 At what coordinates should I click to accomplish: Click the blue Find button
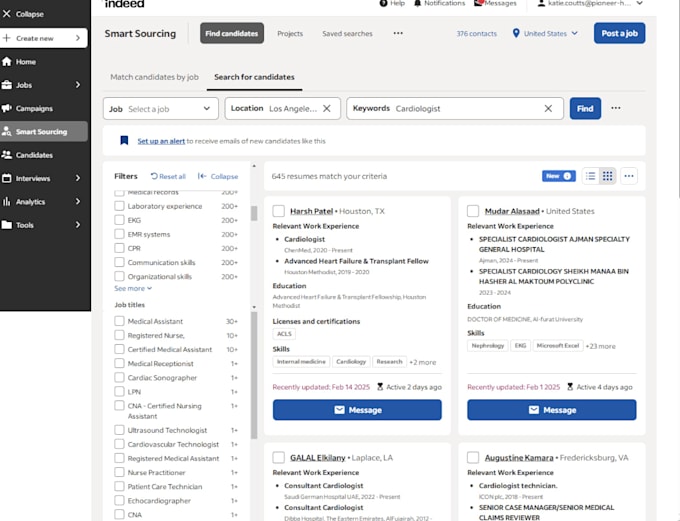click(x=585, y=108)
